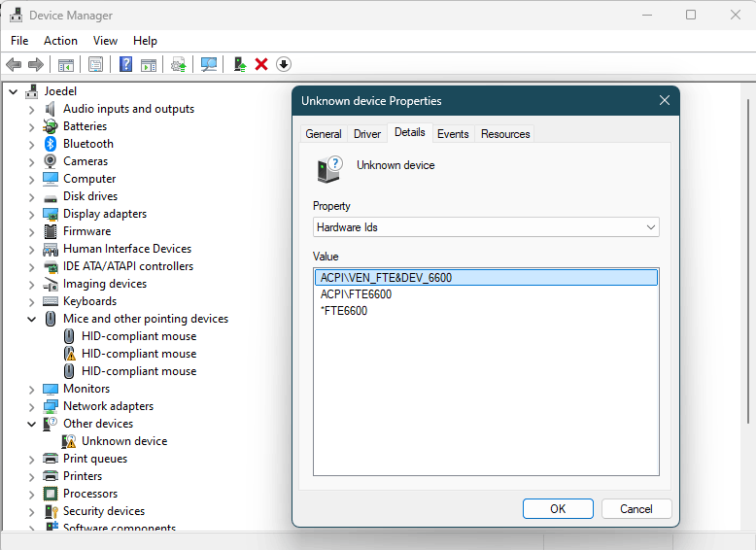756x550 pixels.
Task: Maximize the Device Manager window
Action: (691, 15)
